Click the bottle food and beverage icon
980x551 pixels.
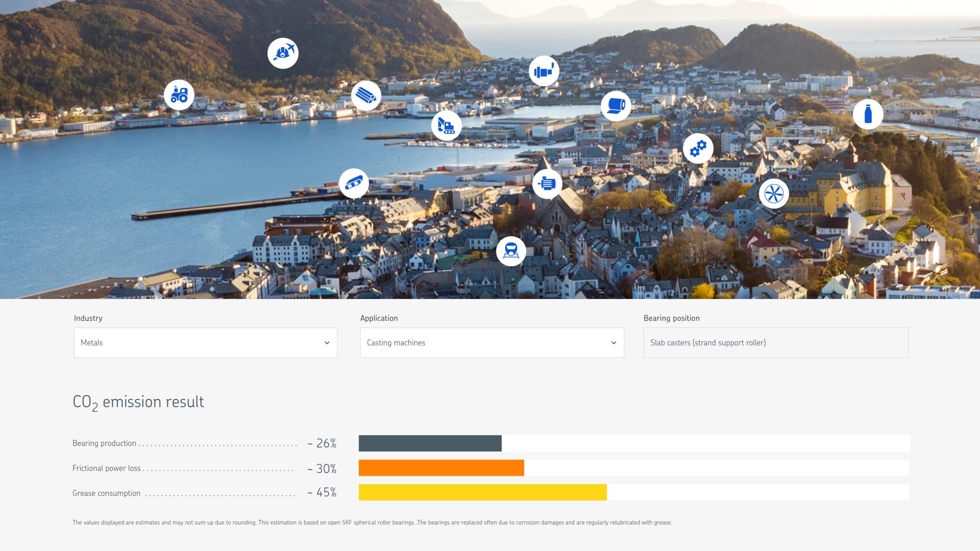click(x=868, y=114)
